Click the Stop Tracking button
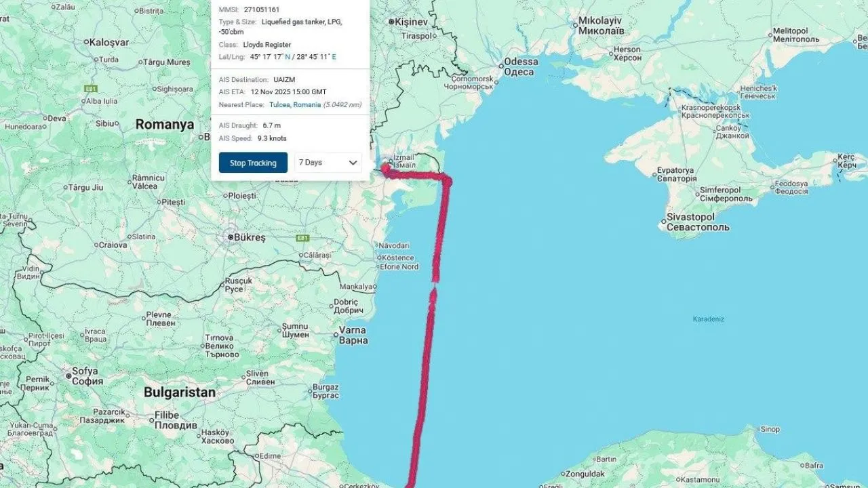The image size is (868, 488). (x=253, y=163)
